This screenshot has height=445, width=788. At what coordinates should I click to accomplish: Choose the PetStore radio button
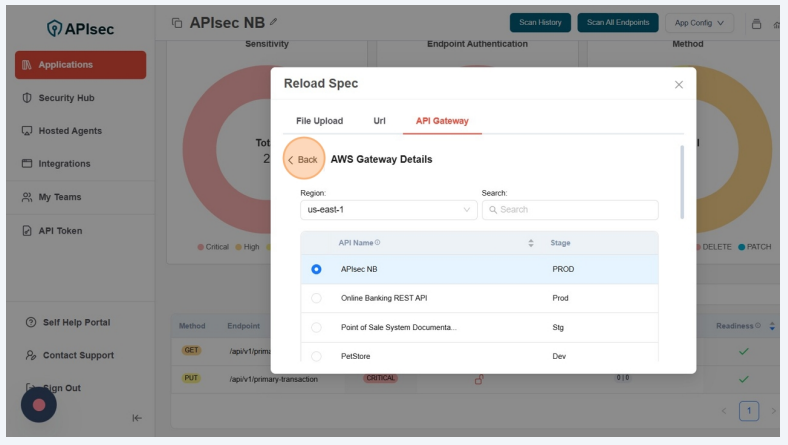point(316,356)
